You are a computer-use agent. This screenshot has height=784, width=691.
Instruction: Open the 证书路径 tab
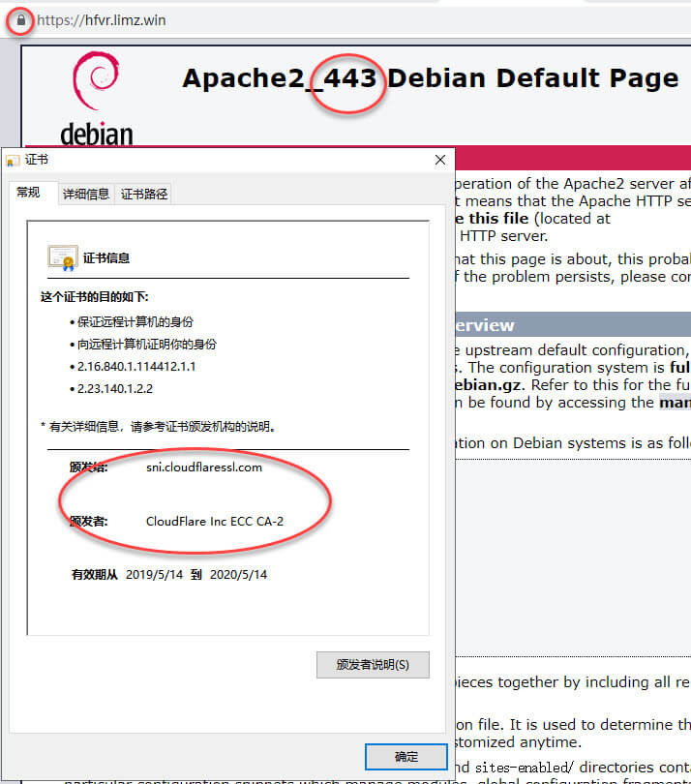(x=144, y=194)
